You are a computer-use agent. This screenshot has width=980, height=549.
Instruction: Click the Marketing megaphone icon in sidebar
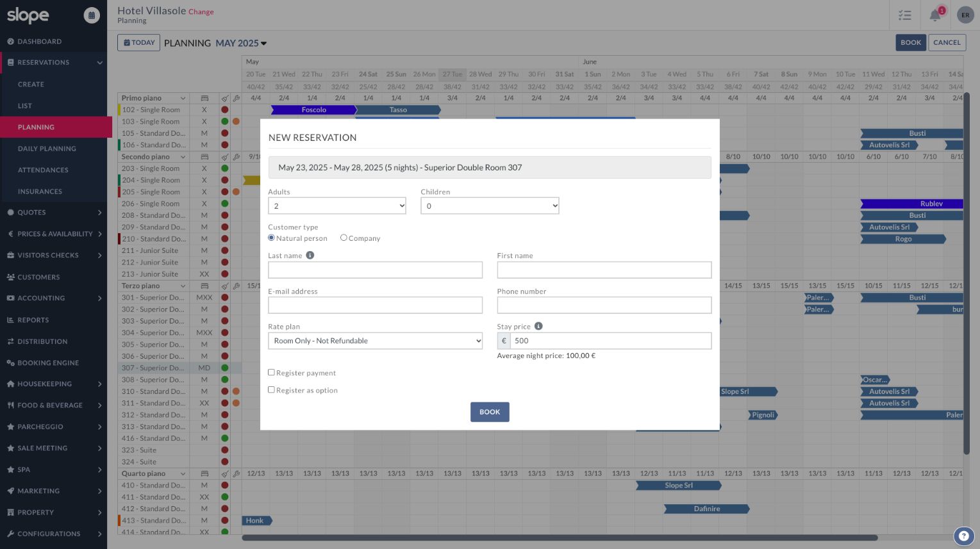click(10, 491)
